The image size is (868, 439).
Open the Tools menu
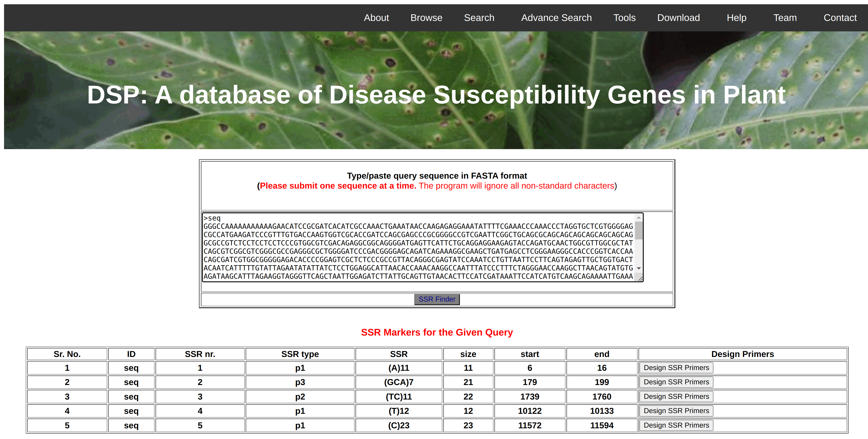coord(624,18)
